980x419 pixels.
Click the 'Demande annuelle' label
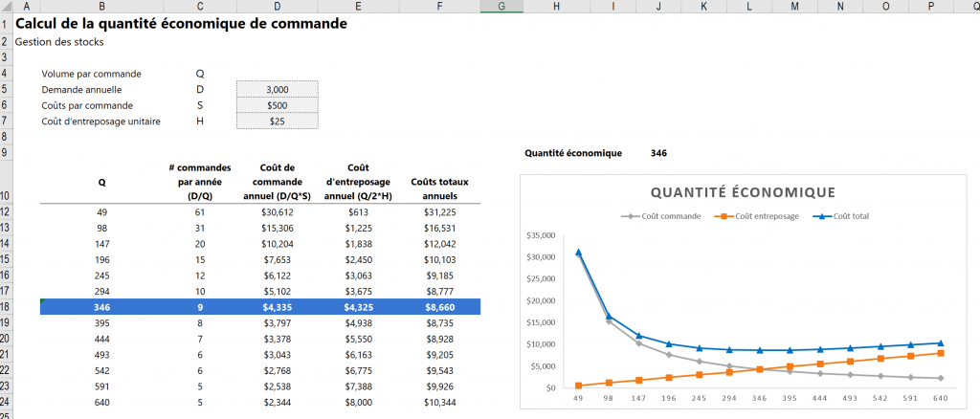(x=82, y=90)
